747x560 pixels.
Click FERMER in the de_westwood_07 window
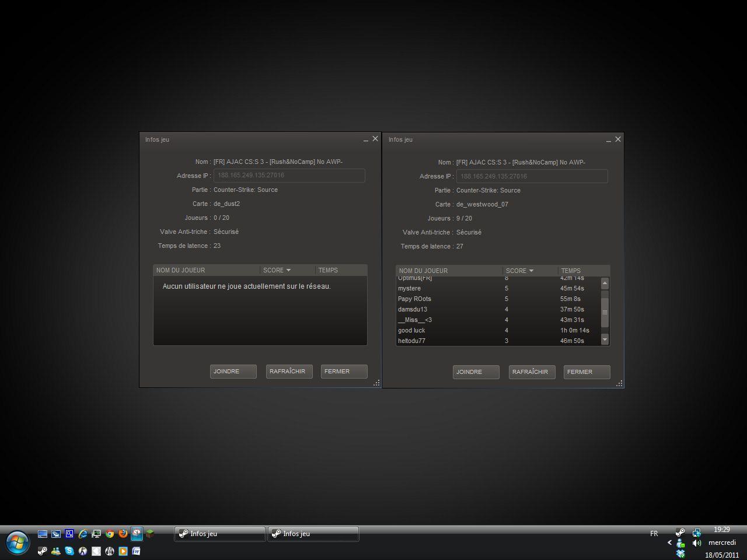[x=587, y=372]
